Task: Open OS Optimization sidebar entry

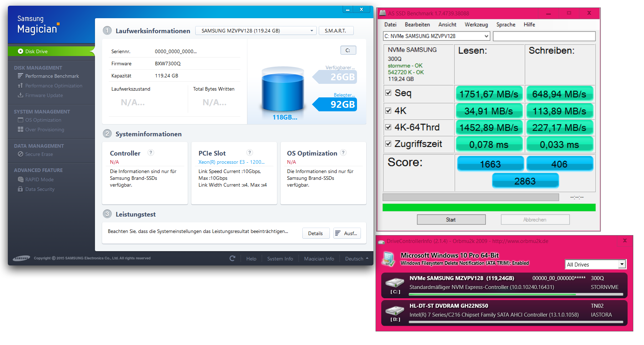Action: click(40, 120)
